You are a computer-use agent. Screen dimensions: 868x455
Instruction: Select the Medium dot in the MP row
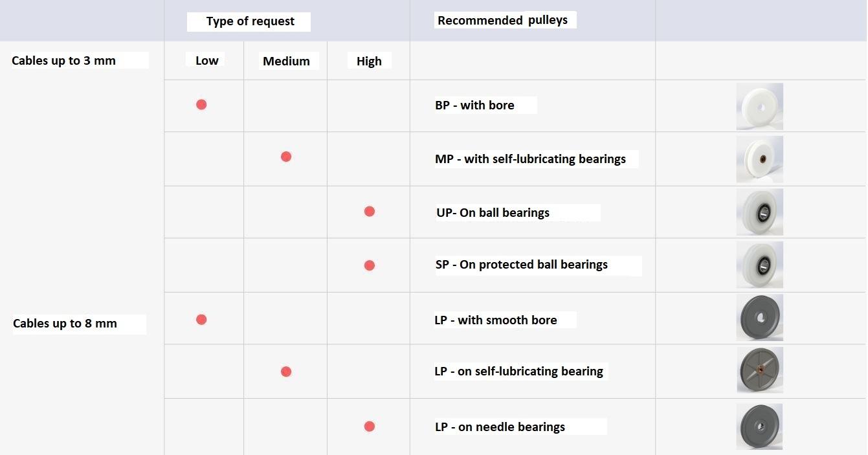point(286,157)
